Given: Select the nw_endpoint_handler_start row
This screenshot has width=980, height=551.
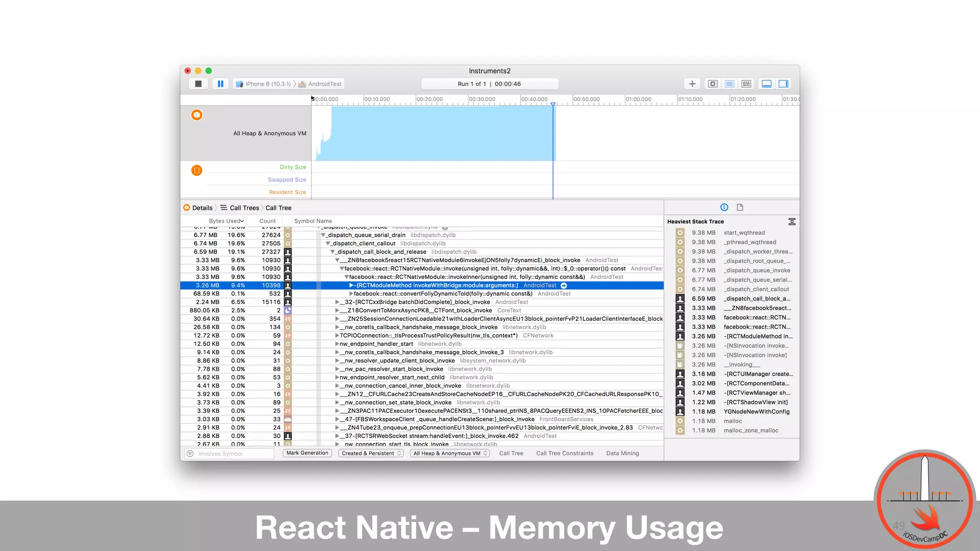Looking at the screenshot, I should click(422, 344).
